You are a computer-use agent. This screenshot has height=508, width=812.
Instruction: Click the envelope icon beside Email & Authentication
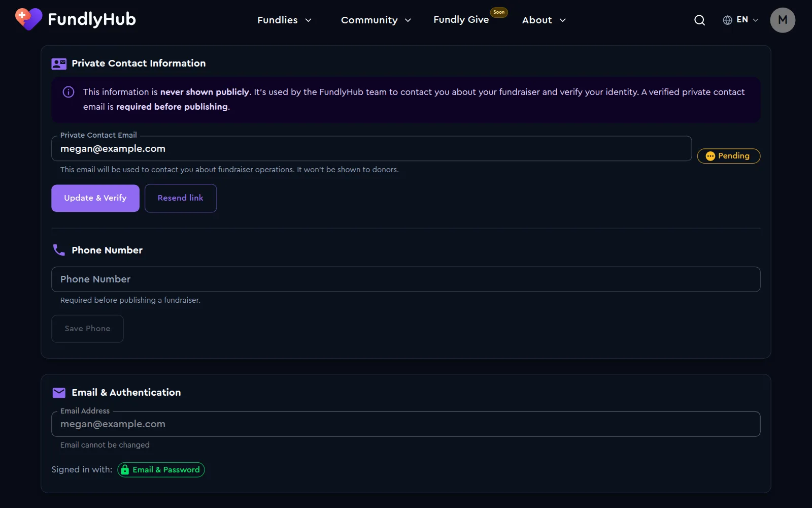point(59,393)
